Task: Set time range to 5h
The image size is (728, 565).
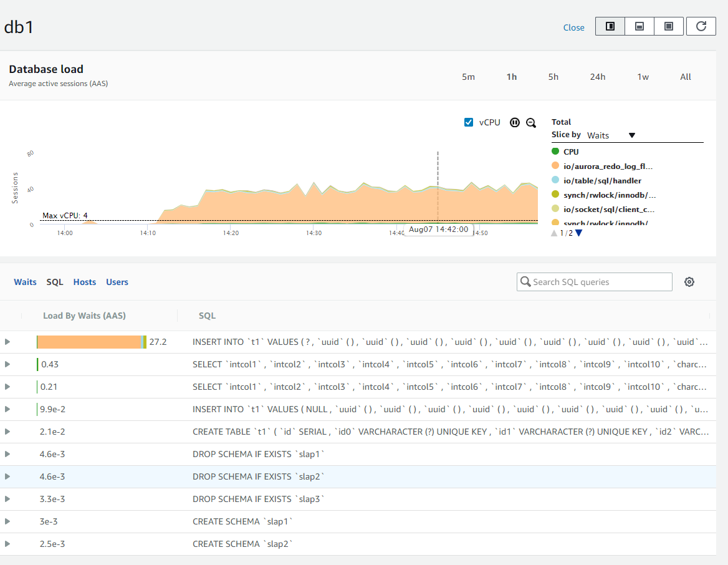Action: [553, 77]
